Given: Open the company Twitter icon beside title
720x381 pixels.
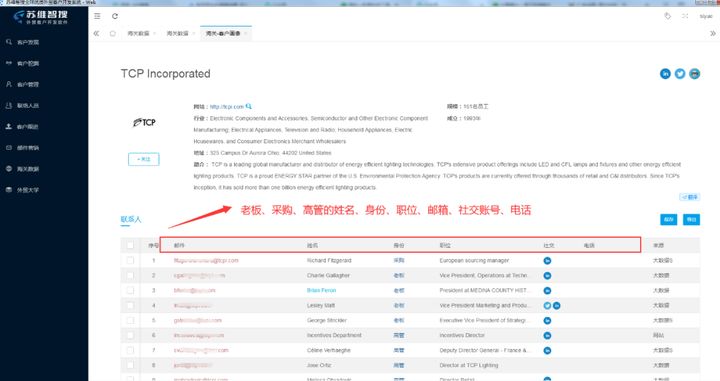Looking at the screenshot, I should (x=680, y=73).
